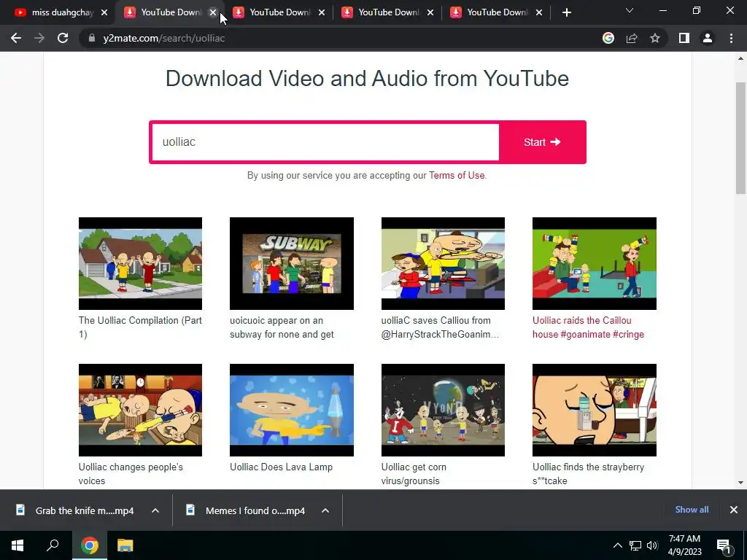Click Chrome icon in the taskbar
This screenshot has height=560, width=747.
pyautogui.click(x=89, y=545)
